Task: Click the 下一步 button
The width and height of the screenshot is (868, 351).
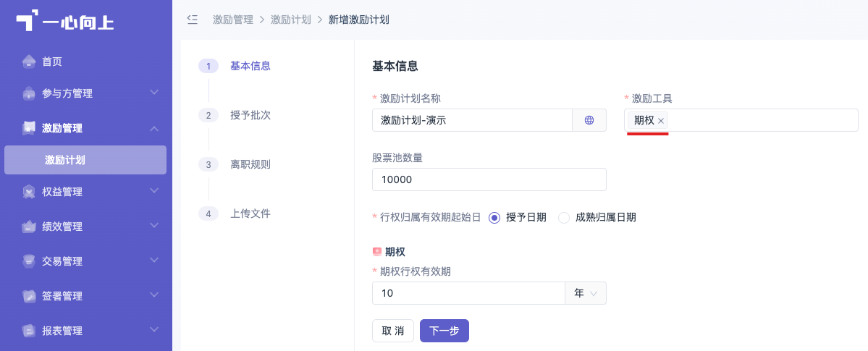Action: click(444, 331)
